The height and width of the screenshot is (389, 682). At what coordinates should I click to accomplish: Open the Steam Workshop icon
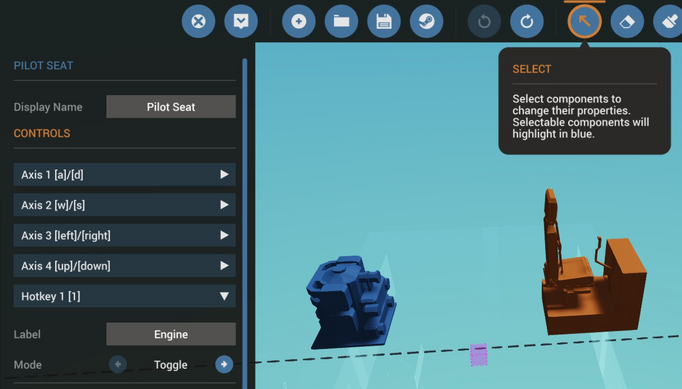427,21
